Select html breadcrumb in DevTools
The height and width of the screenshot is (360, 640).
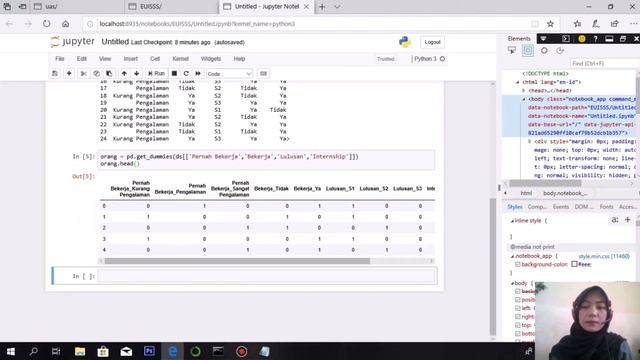click(526, 193)
